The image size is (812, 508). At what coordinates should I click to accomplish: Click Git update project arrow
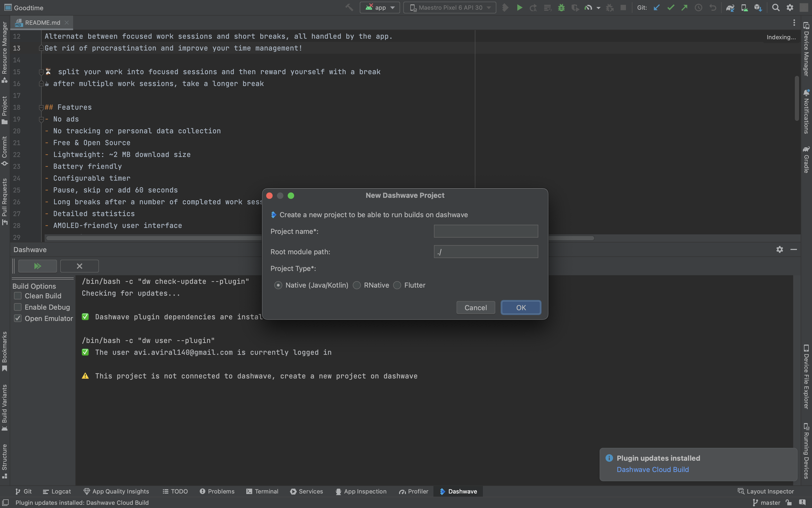tap(656, 8)
